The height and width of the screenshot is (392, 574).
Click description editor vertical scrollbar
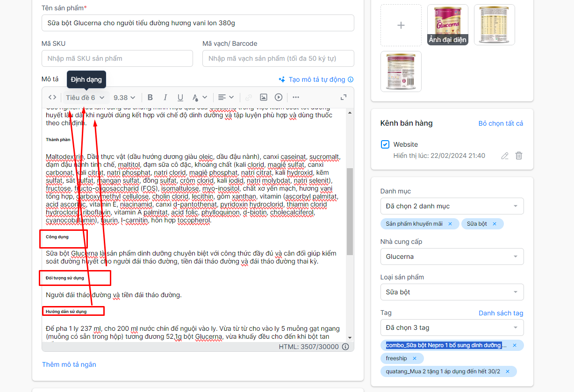pos(350,212)
